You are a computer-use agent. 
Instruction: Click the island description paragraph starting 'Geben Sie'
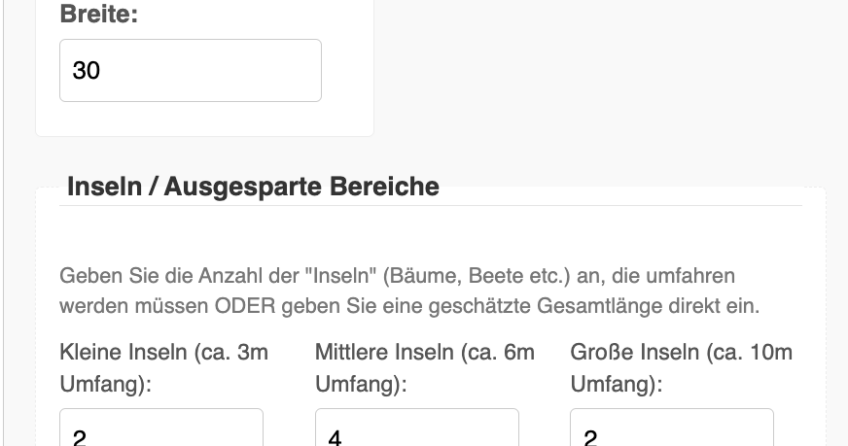click(409, 291)
